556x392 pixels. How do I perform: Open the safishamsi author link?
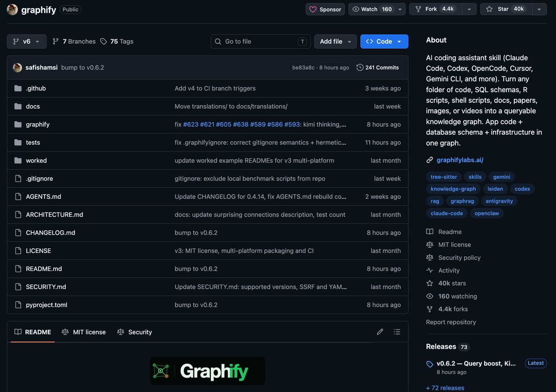pyautogui.click(x=42, y=68)
